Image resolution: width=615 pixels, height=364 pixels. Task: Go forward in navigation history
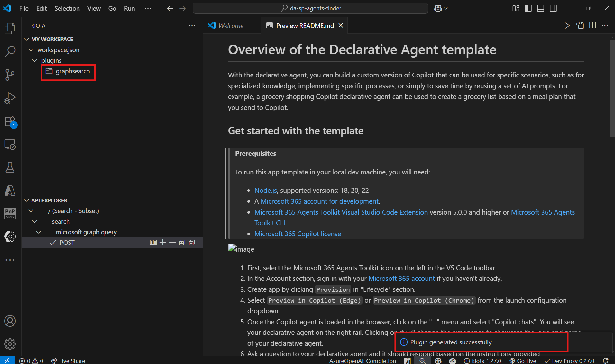pos(182,8)
